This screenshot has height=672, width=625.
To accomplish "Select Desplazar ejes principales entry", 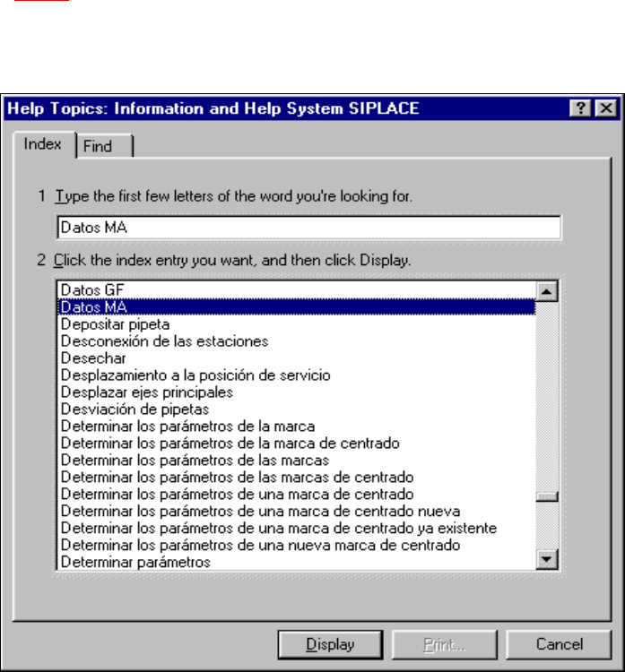I will [297, 392].
